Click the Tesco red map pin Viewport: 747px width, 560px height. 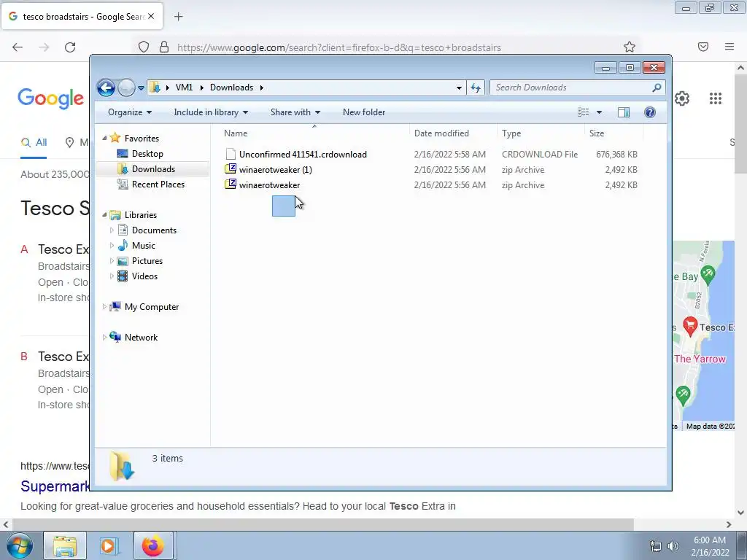click(x=690, y=326)
